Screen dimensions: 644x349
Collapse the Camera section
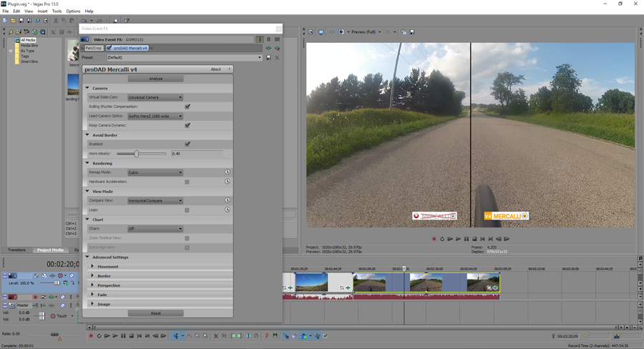[87, 88]
